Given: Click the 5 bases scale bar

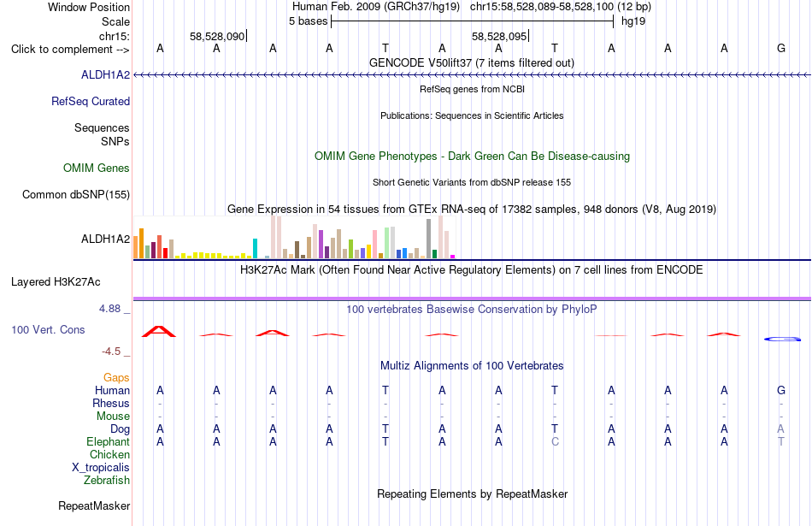Looking at the screenshot, I should click(473, 21).
